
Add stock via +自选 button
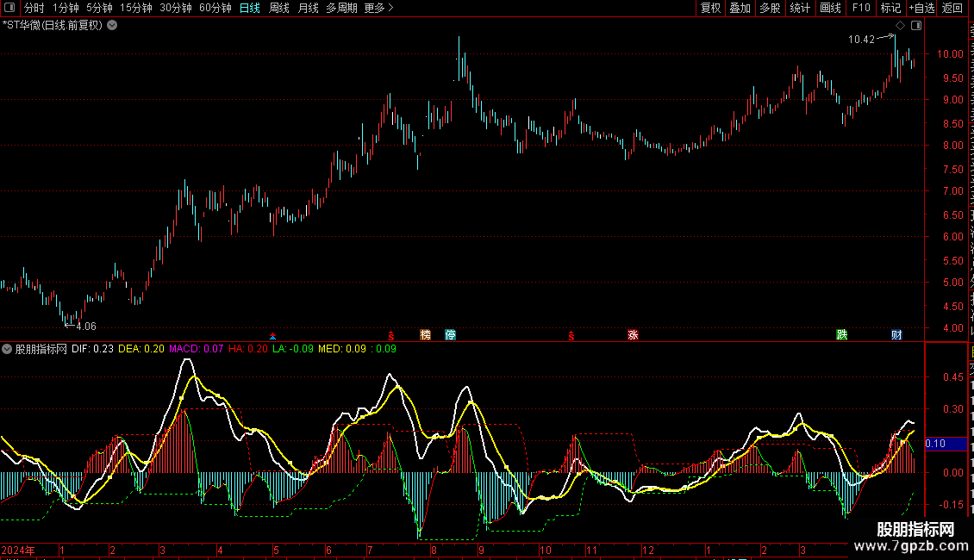pos(921,8)
